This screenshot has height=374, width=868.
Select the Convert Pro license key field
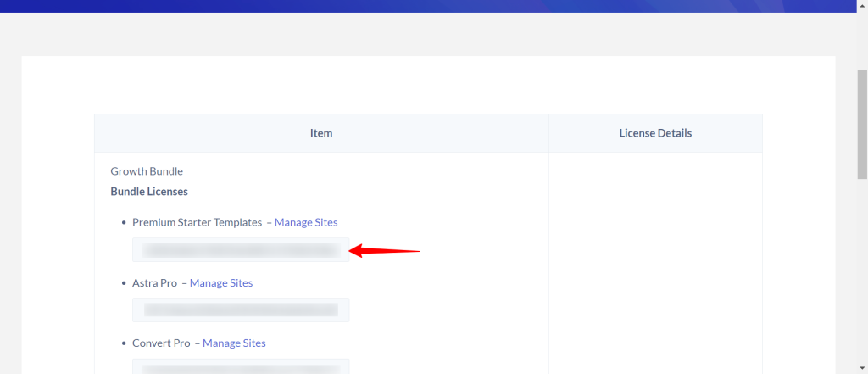[x=241, y=366]
